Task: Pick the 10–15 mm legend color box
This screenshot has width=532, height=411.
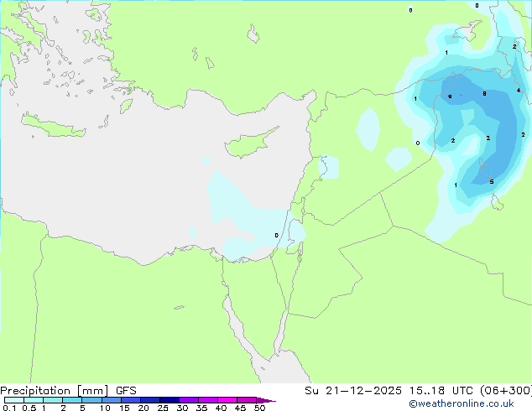Action: (x=111, y=400)
